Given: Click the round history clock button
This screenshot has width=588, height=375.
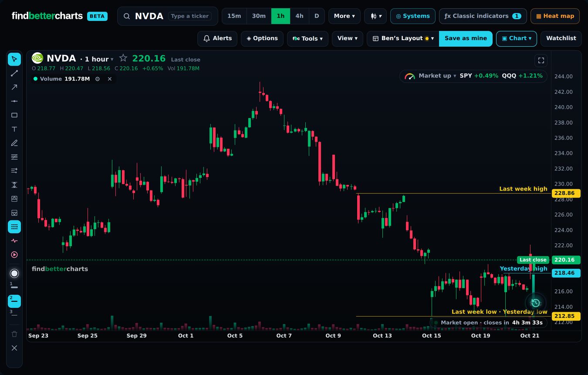Looking at the screenshot, I should pos(536,303).
